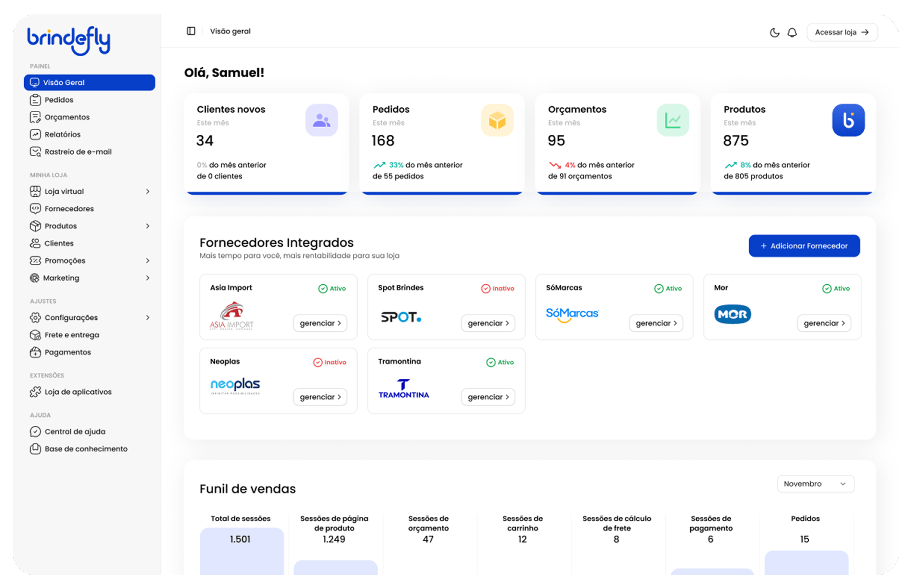Click the Tramontina logo

point(404,389)
